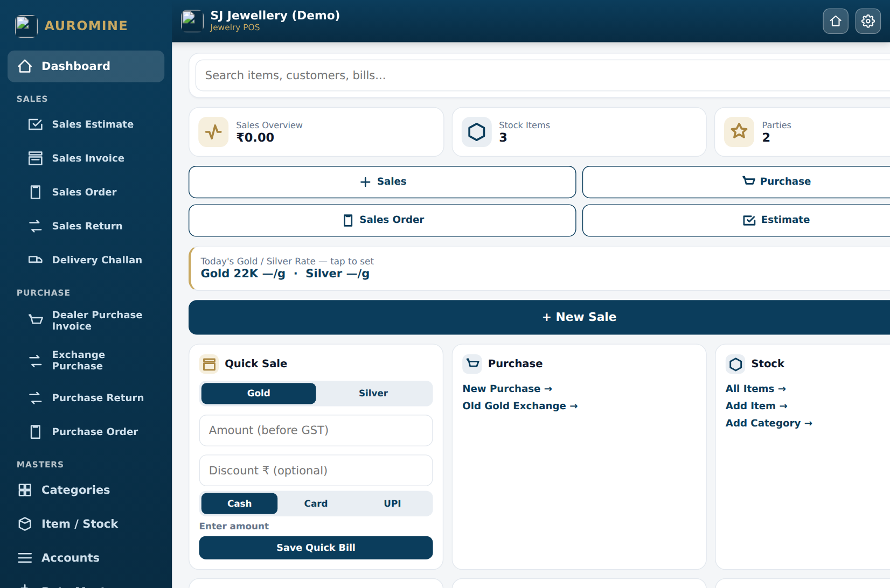
Task: Click the Auromine logo image
Action: point(26,26)
